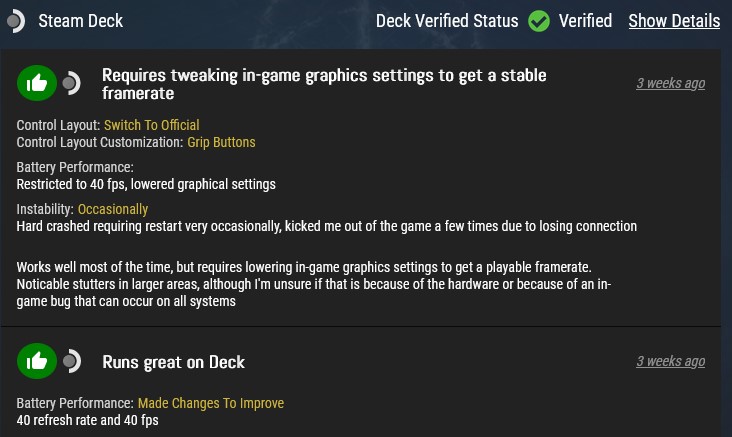The height and width of the screenshot is (437, 732).
Task: Click thumbs-up icon on 'Runs great on Deck'
Action: click(x=37, y=361)
